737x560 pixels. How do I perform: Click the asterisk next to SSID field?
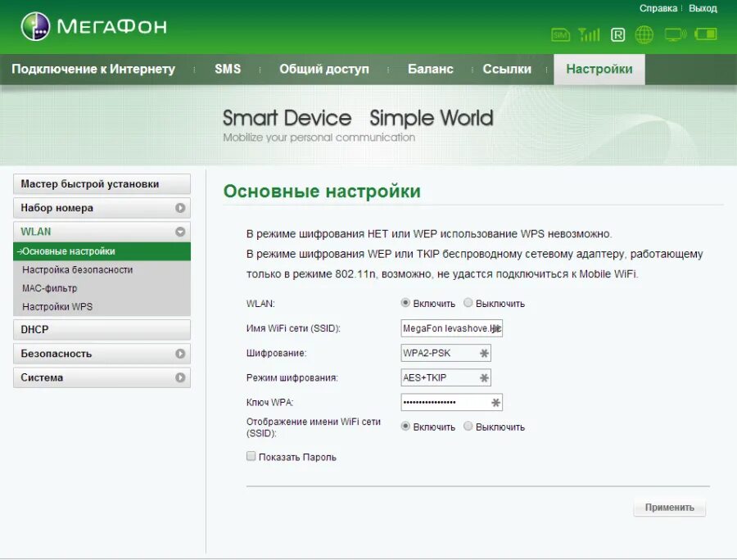pyautogui.click(x=496, y=328)
